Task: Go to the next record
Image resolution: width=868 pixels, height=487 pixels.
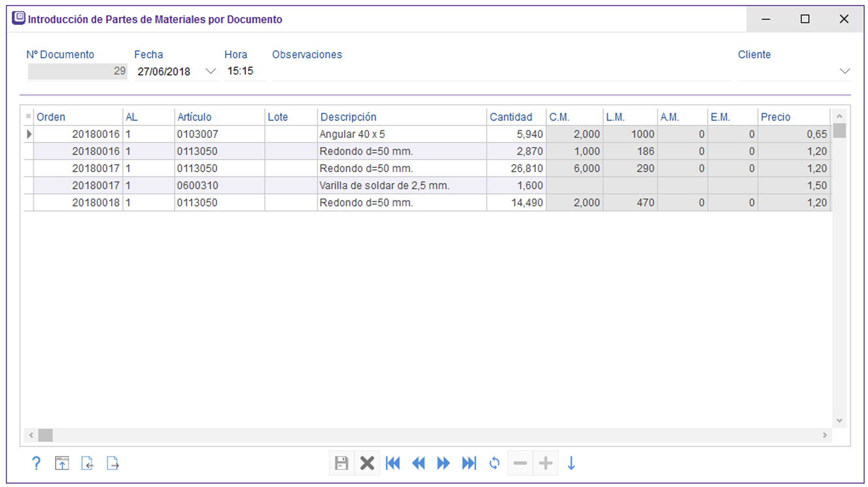Action: click(x=443, y=463)
